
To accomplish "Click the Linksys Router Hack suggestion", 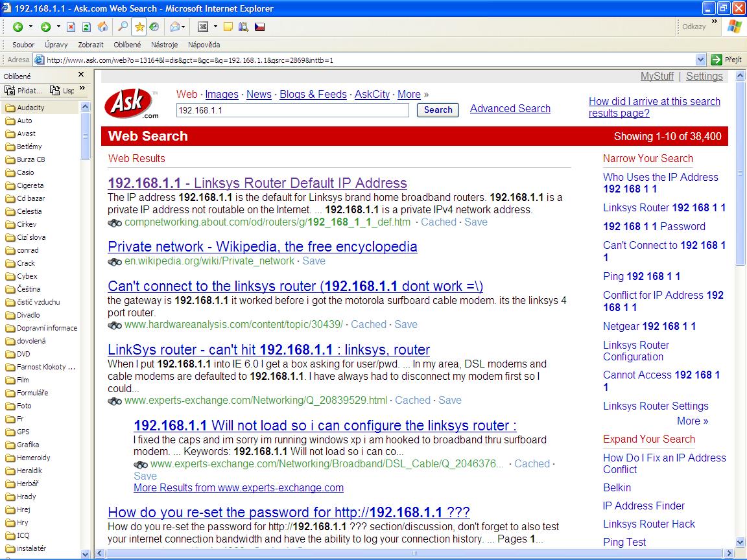I will 649,524.
